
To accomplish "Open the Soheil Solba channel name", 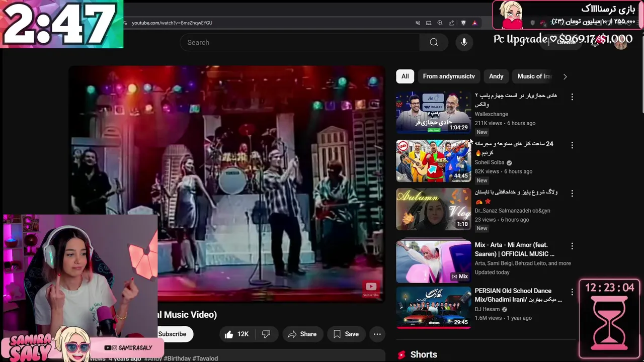I will pyautogui.click(x=490, y=162).
